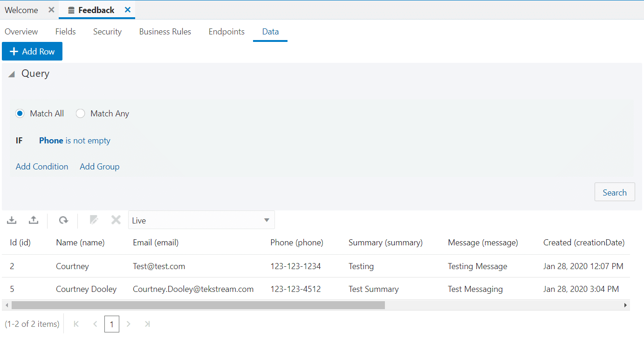Click the Add Row button
This screenshot has width=644, height=338.
[x=32, y=51]
